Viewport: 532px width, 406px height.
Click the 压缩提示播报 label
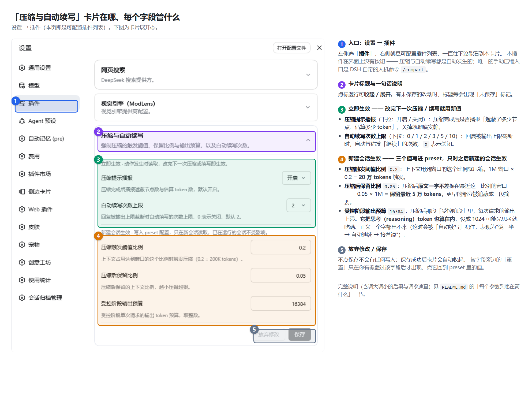coord(117,178)
